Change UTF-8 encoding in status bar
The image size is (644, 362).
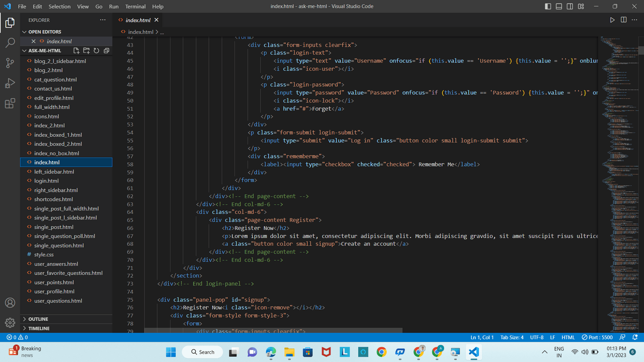point(537,337)
